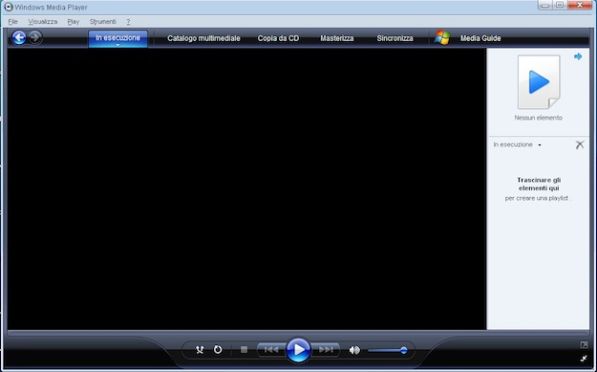
Task: Toggle shuffle mode
Action: tap(200, 350)
